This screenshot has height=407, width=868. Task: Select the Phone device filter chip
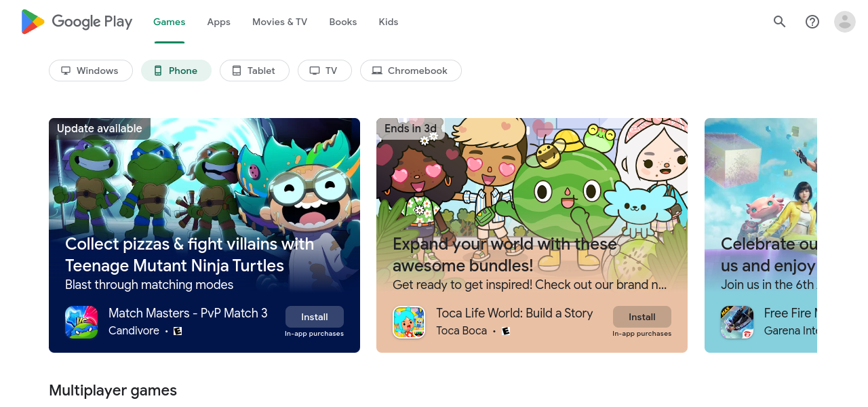tap(176, 71)
